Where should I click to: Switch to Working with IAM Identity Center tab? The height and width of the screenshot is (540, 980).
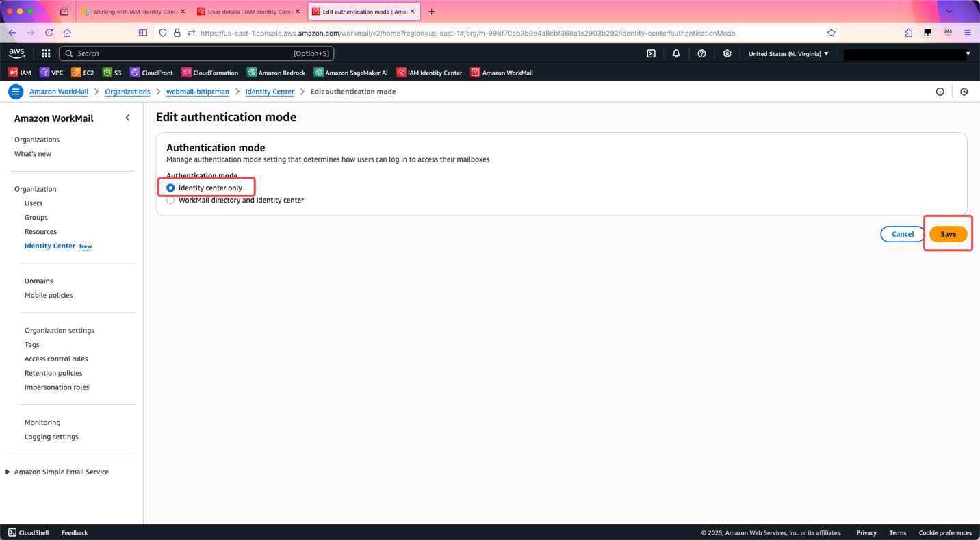(x=134, y=12)
